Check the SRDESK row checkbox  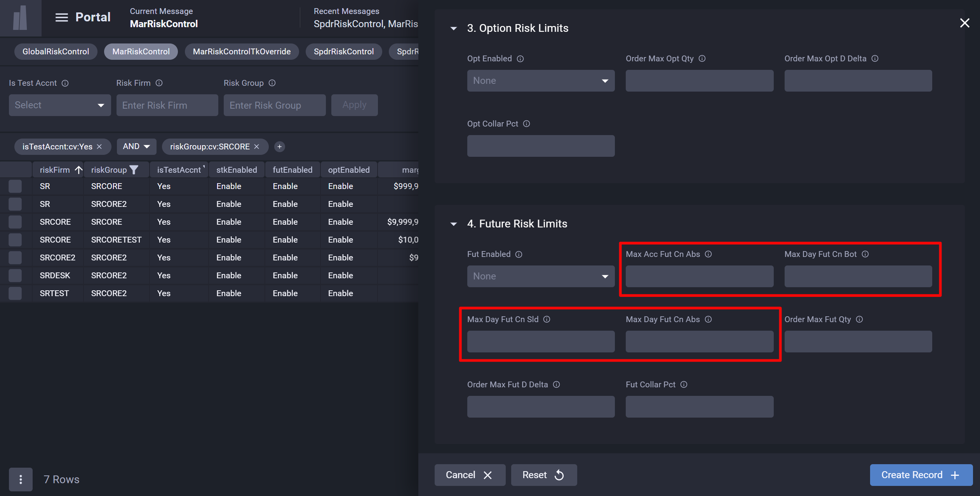15,276
